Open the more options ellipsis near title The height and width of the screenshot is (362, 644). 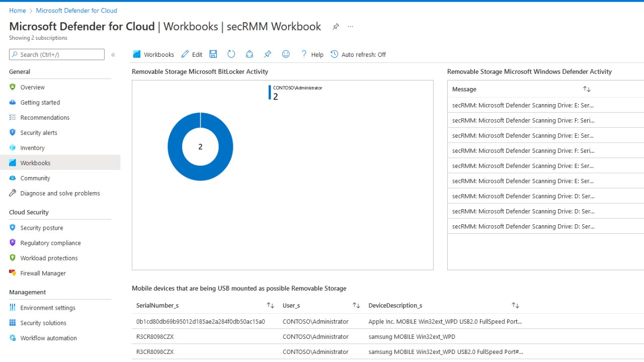coord(351,27)
